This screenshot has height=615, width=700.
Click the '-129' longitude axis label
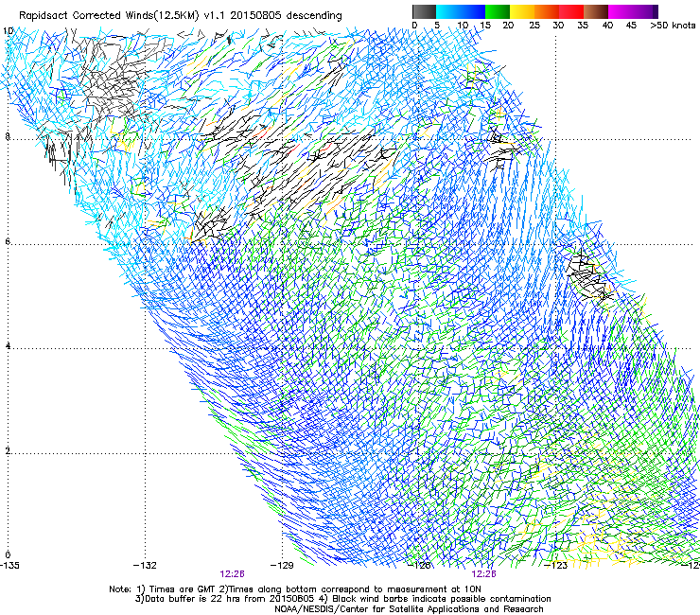[282, 566]
